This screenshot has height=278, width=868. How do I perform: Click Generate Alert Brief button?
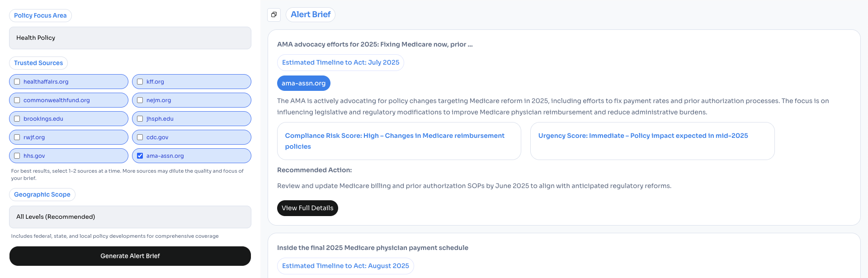click(x=130, y=256)
